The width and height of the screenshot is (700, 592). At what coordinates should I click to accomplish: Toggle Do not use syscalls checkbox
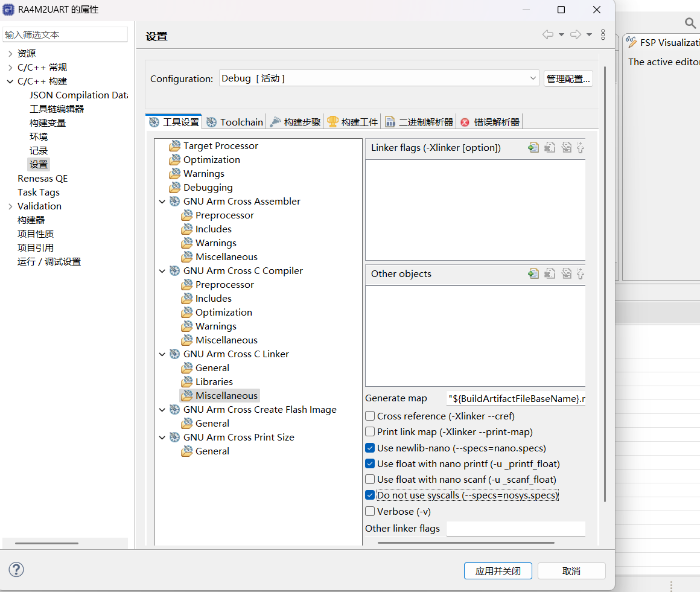click(370, 495)
